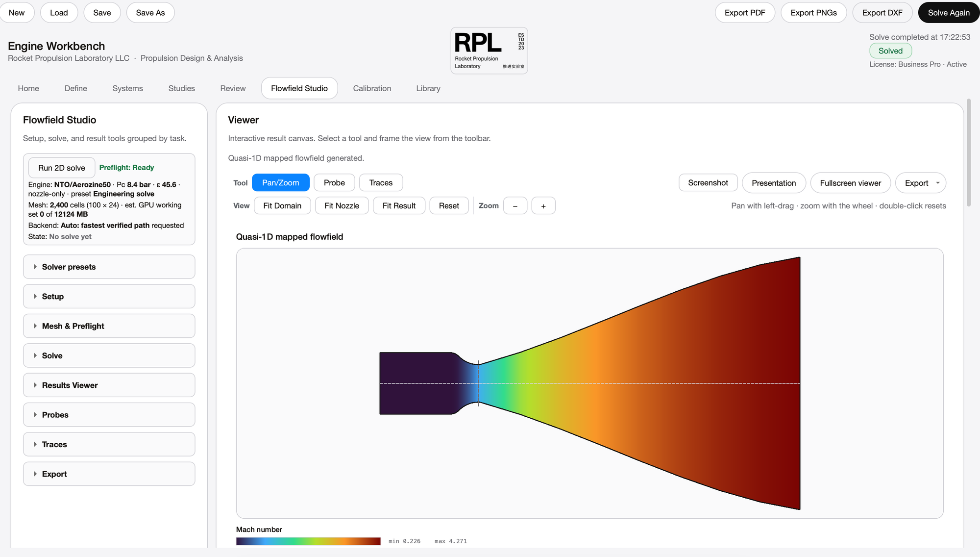Click the Solved status badge

pyautogui.click(x=890, y=51)
